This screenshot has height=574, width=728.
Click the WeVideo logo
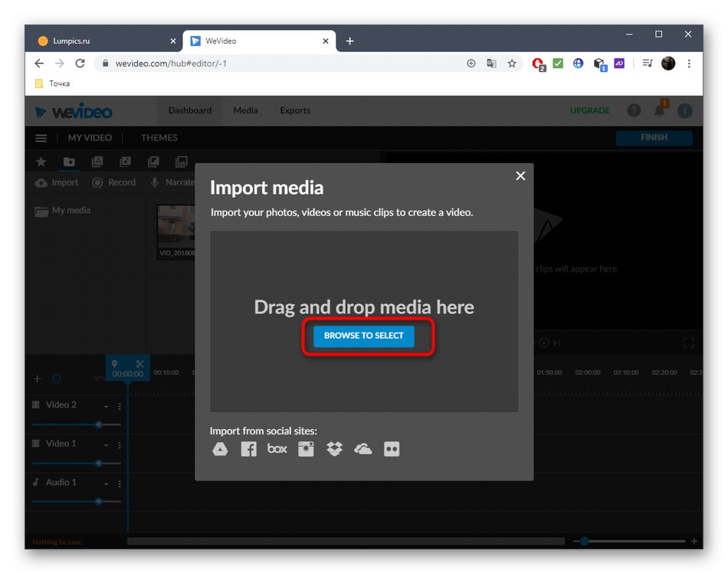point(74,112)
